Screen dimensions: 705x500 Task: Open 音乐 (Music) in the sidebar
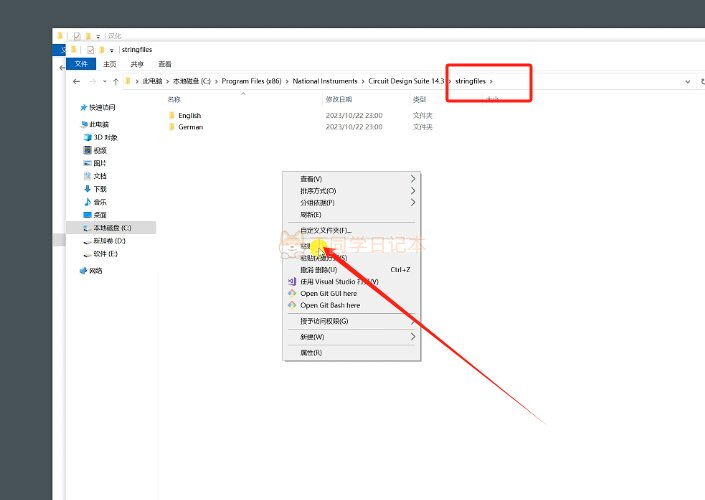click(100, 201)
